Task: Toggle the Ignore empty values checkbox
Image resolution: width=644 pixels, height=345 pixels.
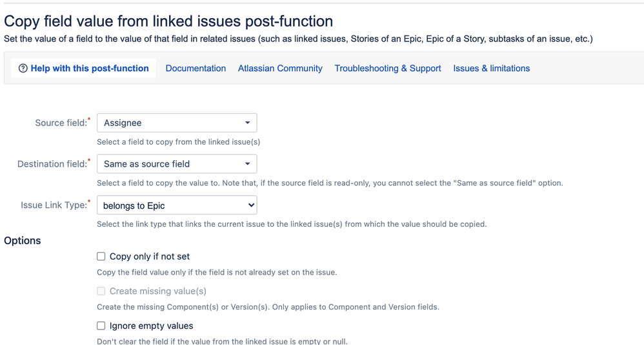Action: tap(101, 326)
